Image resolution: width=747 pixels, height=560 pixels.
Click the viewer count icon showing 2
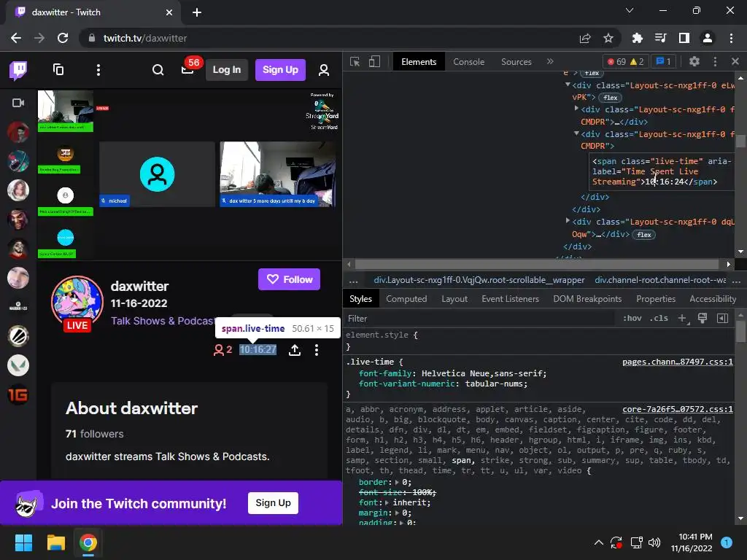tap(222, 350)
